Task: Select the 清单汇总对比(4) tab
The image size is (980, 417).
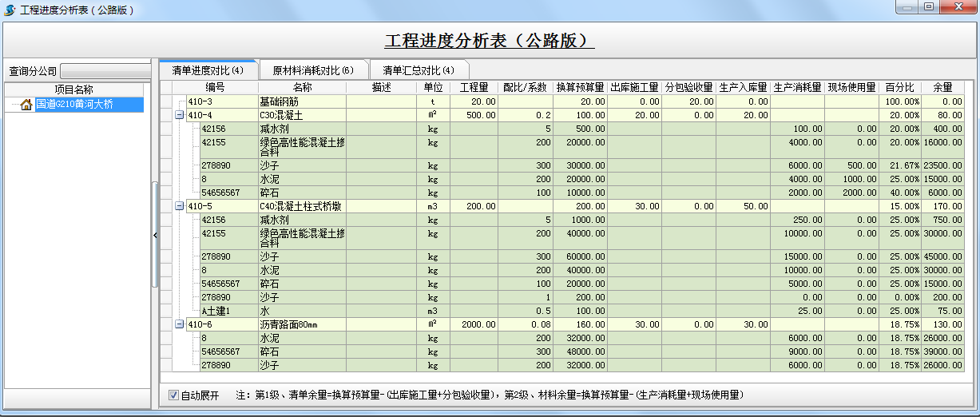Action: pos(419,70)
